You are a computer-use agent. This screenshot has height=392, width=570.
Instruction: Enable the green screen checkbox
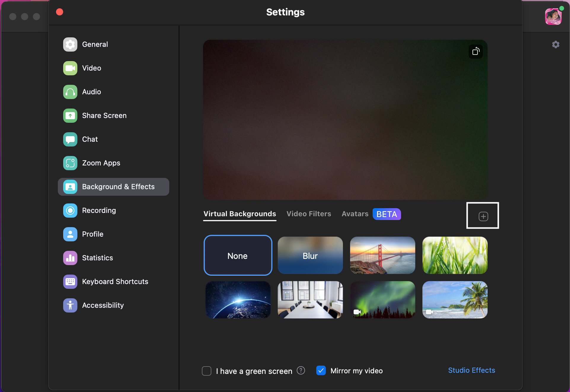207,371
